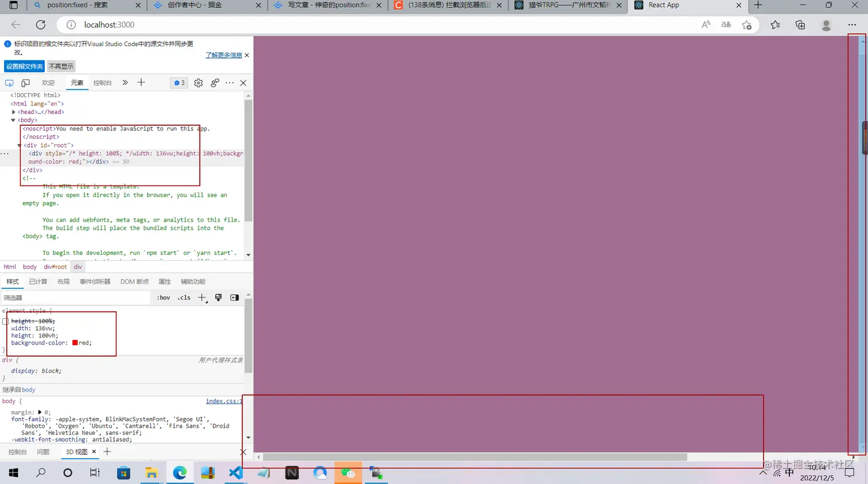The height and width of the screenshot is (484, 868).
Task: Open the translate icon in address bar
Action: click(726, 25)
